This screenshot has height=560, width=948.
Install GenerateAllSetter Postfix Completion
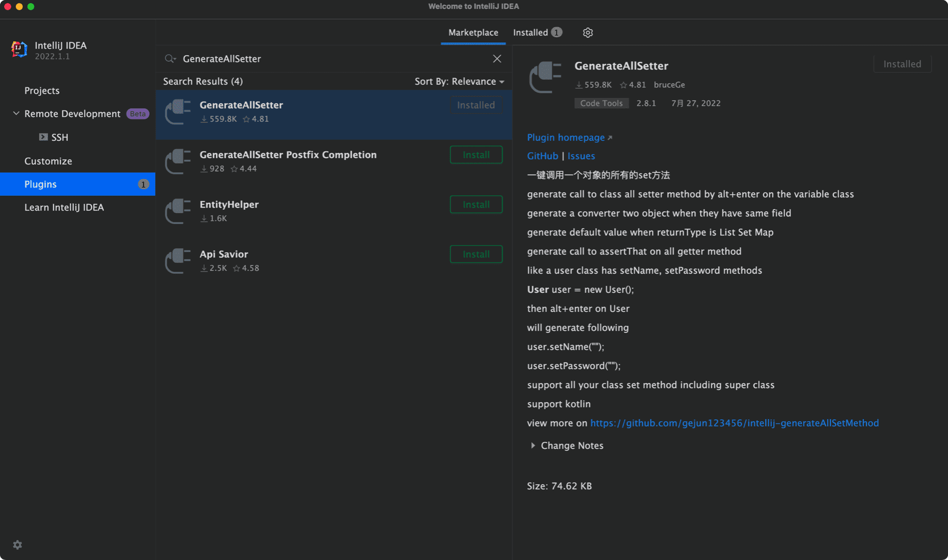coord(476,155)
